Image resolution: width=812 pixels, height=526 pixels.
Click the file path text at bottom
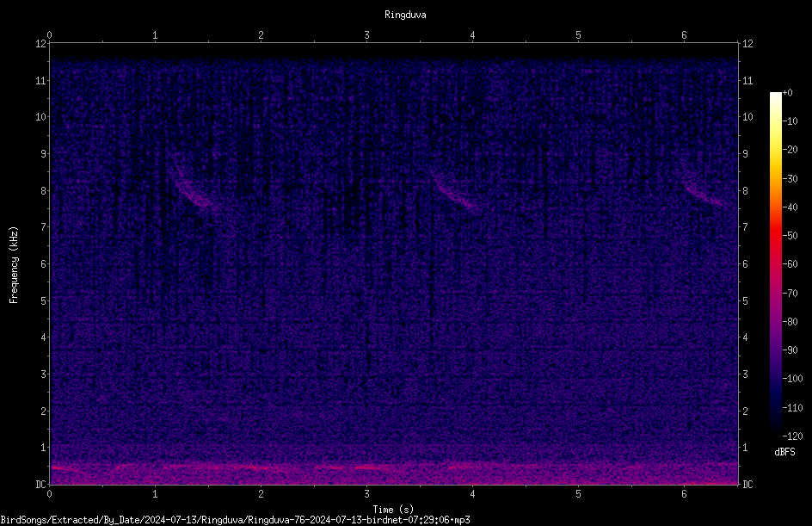tap(235, 520)
